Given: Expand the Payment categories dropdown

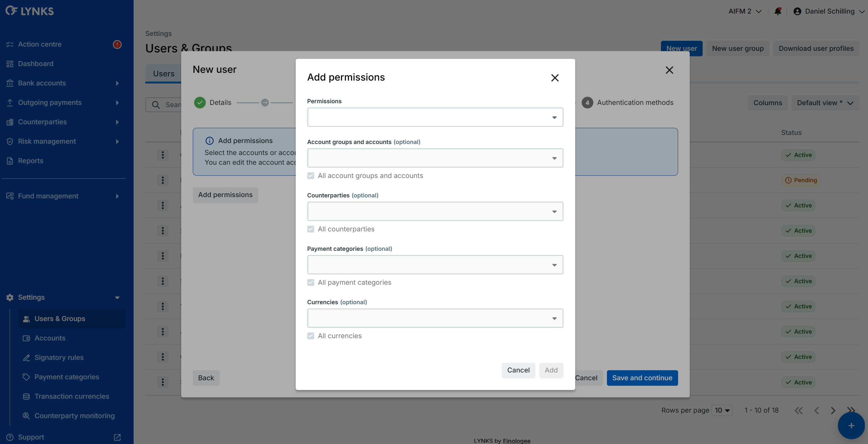Looking at the screenshot, I should point(435,265).
